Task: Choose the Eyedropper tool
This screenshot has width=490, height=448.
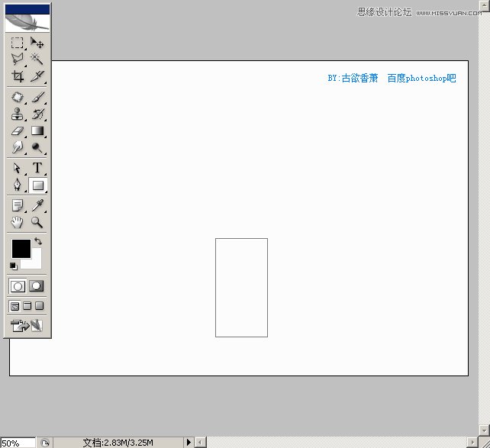Action: [x=37, y=205]
